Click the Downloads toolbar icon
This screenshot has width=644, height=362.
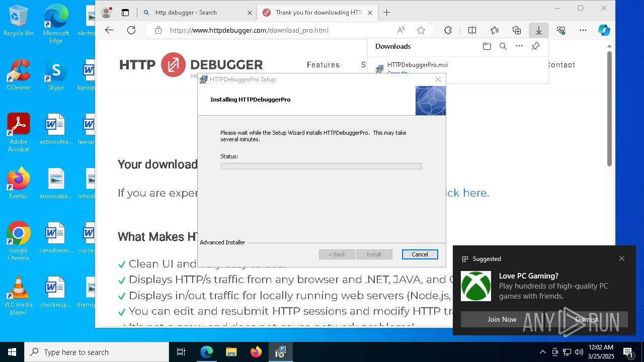point(538,30)
